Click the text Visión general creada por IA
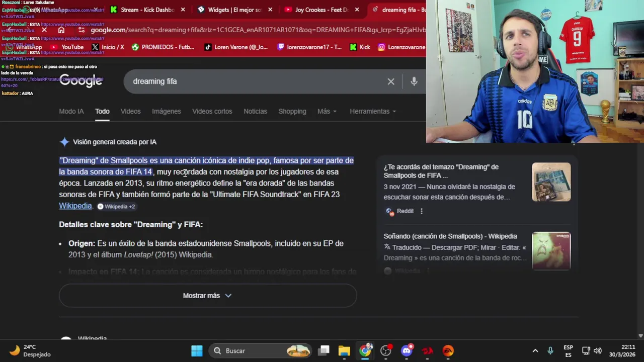The width and height of the screenshot is (644, 362). [x=115, y=142]
